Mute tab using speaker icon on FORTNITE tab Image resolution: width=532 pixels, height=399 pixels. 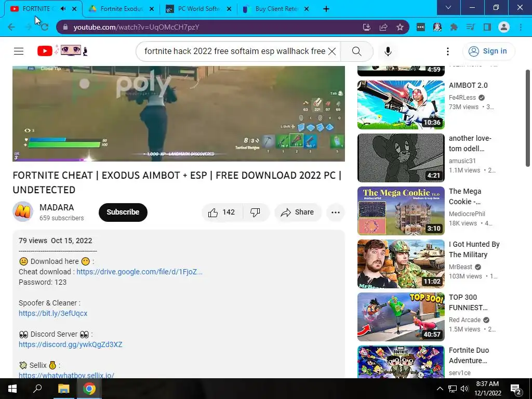point(63,9)
